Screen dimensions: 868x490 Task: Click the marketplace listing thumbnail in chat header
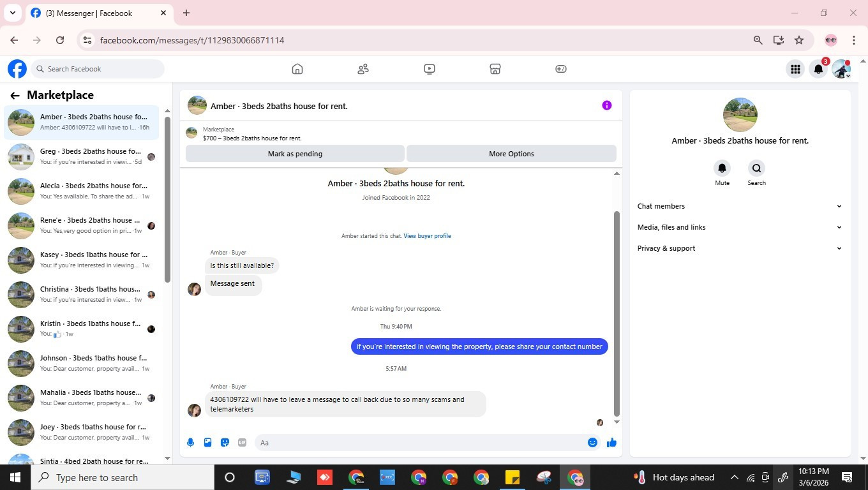click(x=191, y=133)
